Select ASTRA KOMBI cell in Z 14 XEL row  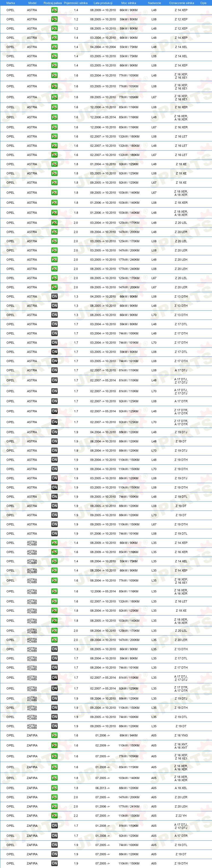[32, 561]
